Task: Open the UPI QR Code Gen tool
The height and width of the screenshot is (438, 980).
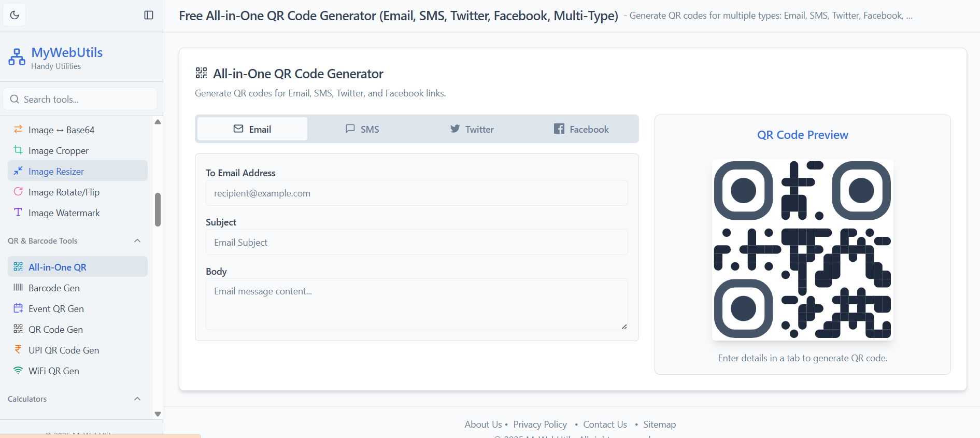Action: [x=63, y=350]
